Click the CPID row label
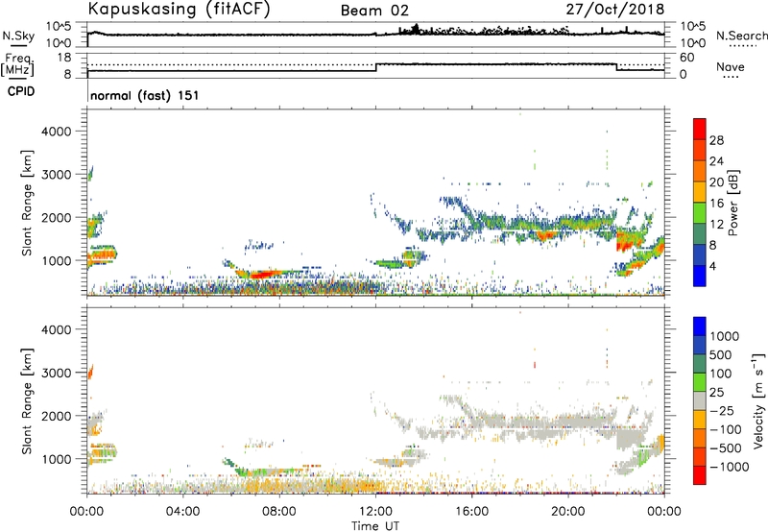 (x=21, y=91)
